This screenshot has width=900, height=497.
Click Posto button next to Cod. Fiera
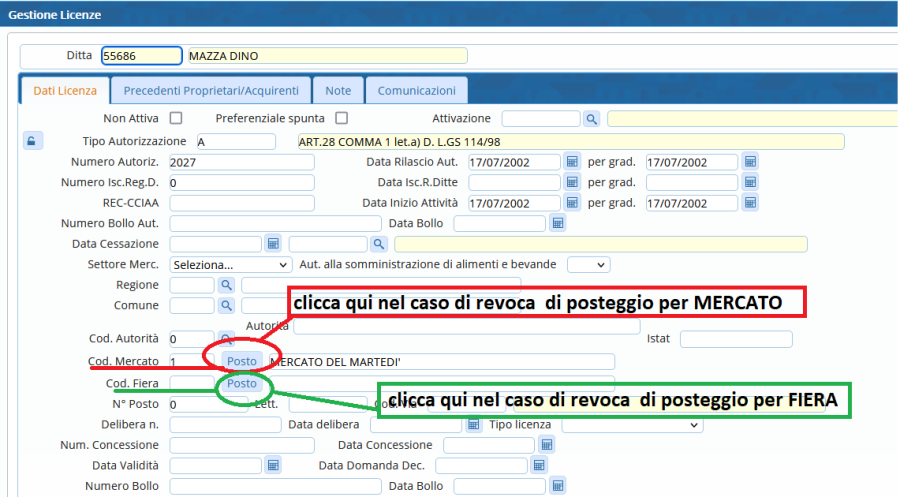[x=242, y=383]
